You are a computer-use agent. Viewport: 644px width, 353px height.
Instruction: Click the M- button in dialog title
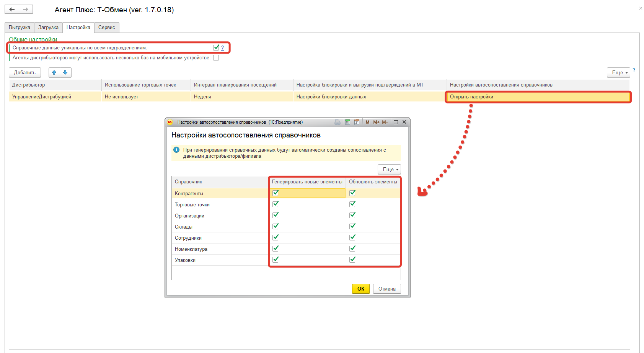385,122
